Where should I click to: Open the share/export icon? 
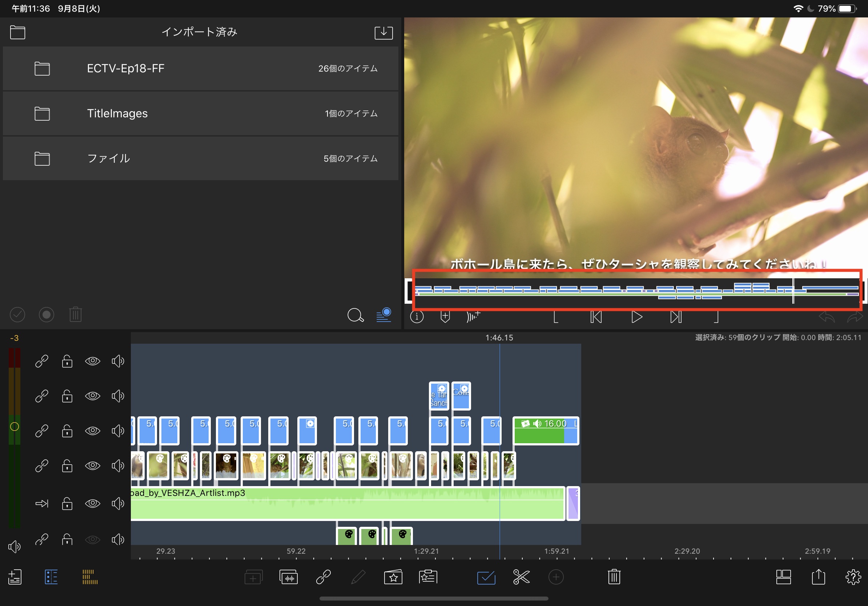click(818, 577)
